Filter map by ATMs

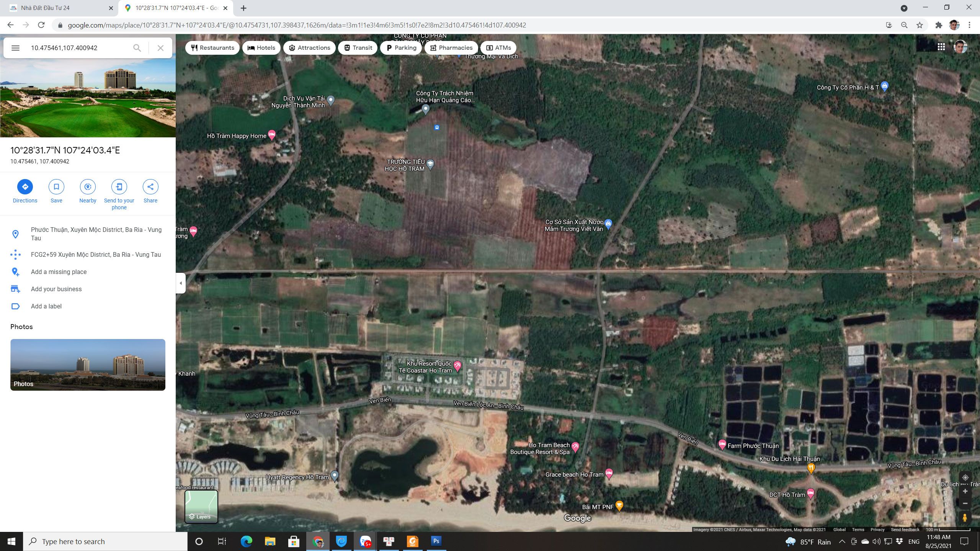click(498, 48)
